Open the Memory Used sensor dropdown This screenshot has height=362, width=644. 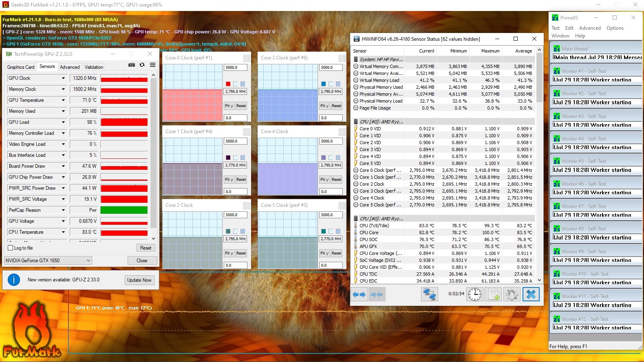tap(63, 111)
